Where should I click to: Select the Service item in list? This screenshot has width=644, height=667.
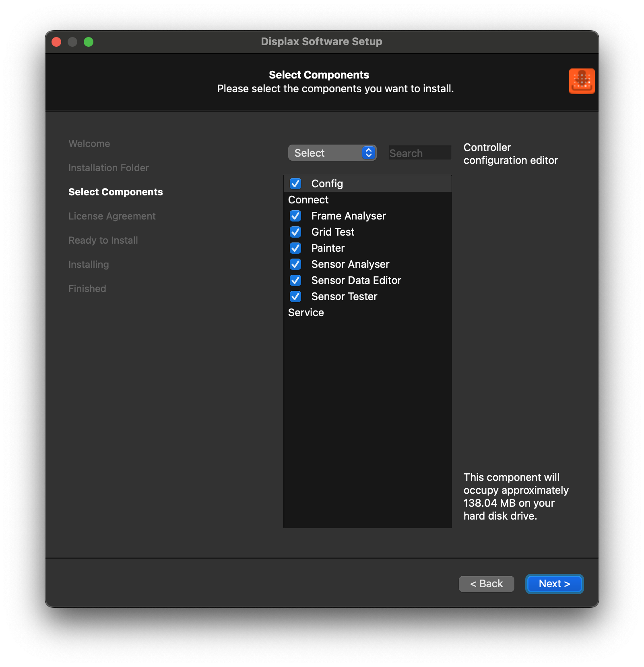click(306, 313)
